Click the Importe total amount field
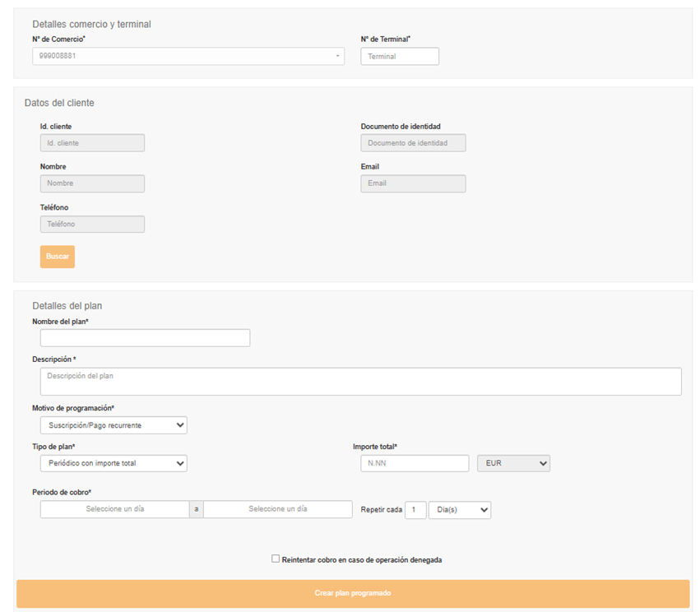The width and height of the screenshot is (700, 612). pyautogui.click(x=415, y=463)
